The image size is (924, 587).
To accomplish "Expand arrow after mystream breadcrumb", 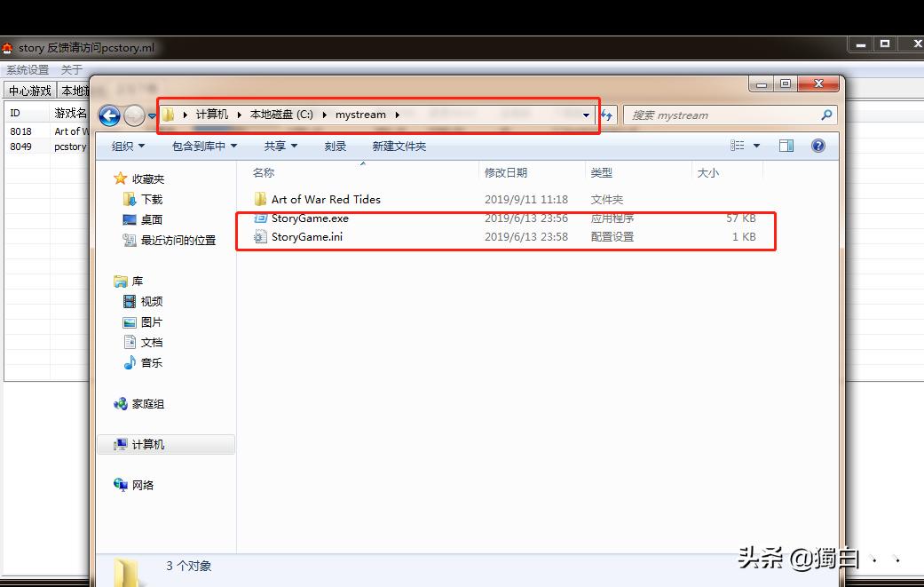I will pos(397,115).
